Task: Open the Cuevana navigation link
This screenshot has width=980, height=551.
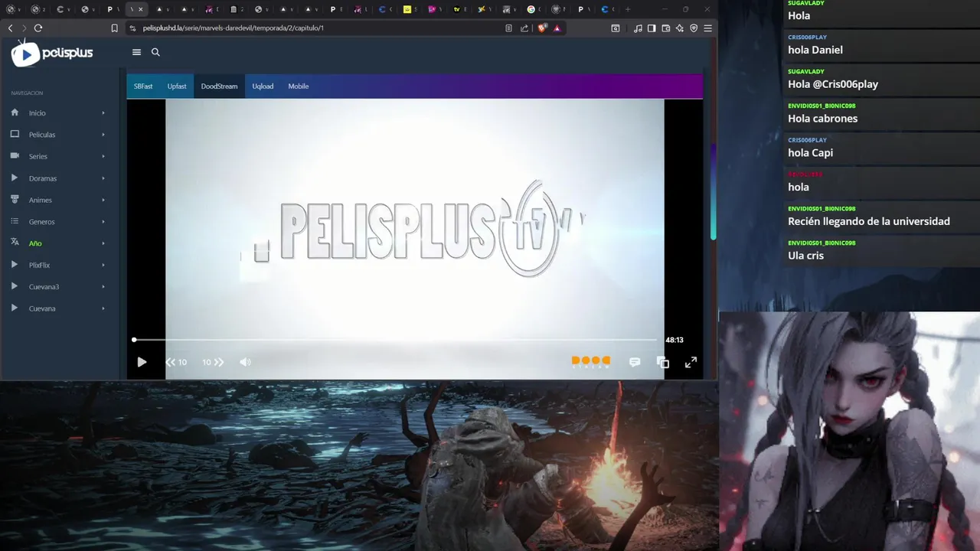Action: 42,308
